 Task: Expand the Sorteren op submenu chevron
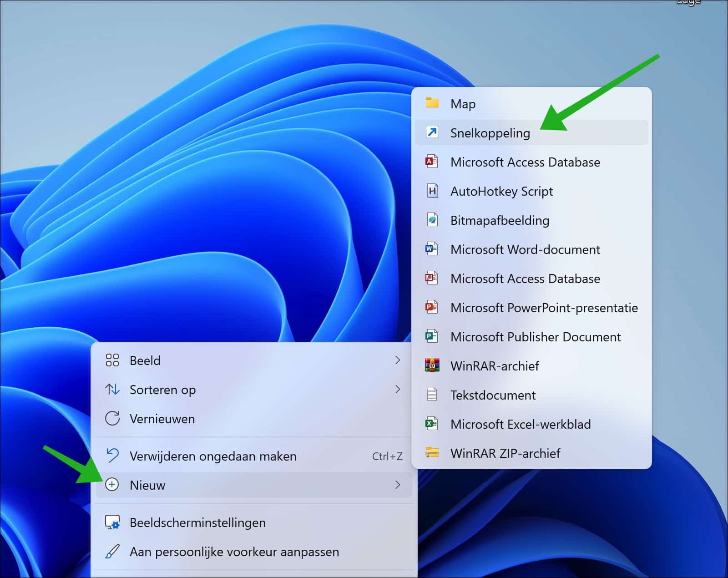coord(399,390)
